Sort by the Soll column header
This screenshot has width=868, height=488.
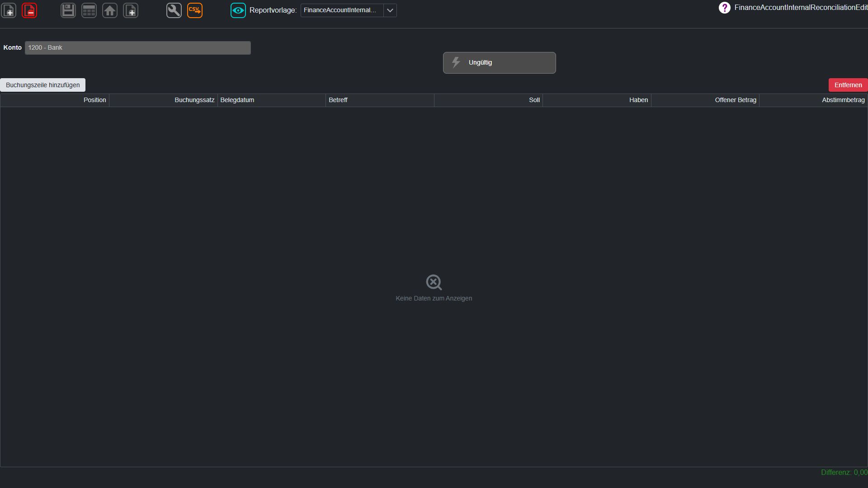pyautogui.click(x=489, y=100)
